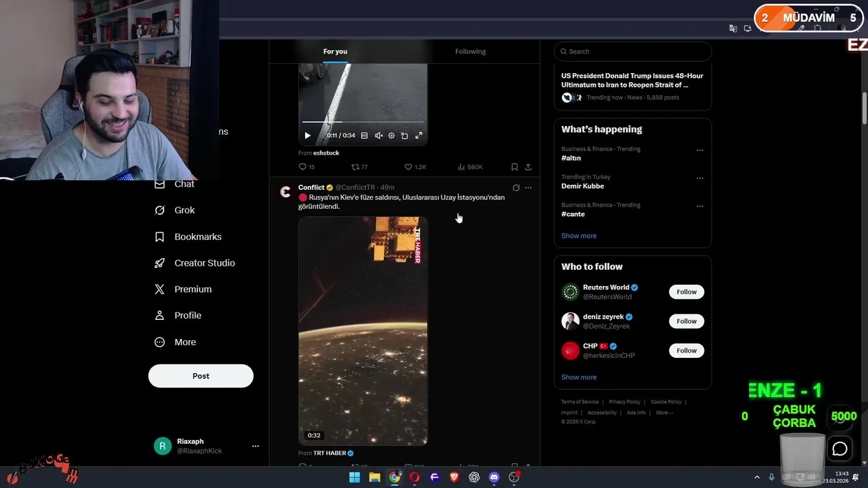The width and height of the screenshot is (868, 488).
Task: Play the eshstock video
Action: [x=307, y=136]
